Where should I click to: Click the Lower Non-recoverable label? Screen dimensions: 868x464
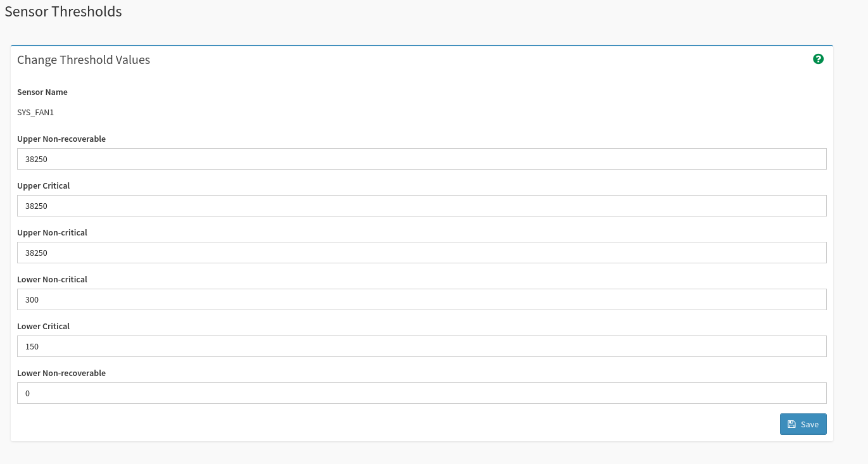pyautogui.click(x=61, y=373)
